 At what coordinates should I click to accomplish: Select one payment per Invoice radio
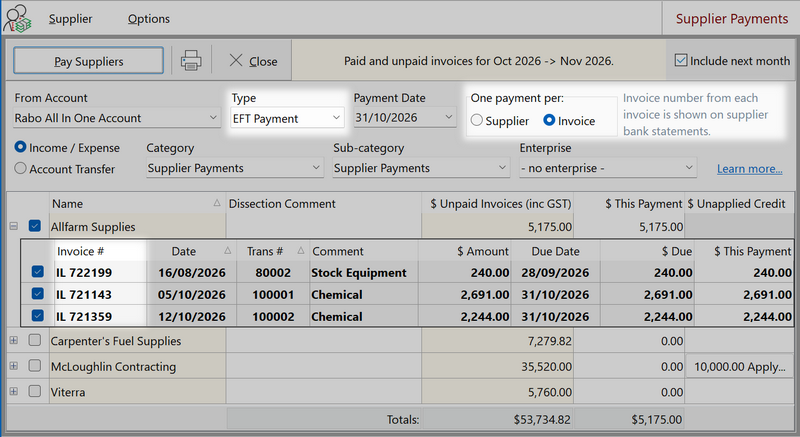[549, 120]
